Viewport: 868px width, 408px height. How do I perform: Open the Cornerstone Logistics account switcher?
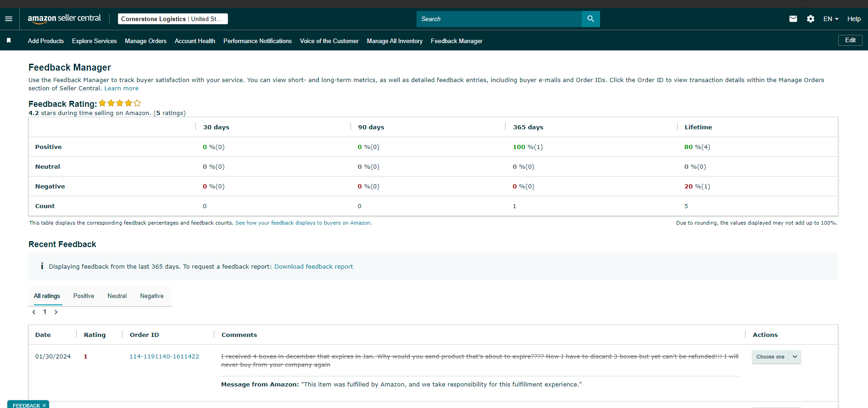pos(173,19)
